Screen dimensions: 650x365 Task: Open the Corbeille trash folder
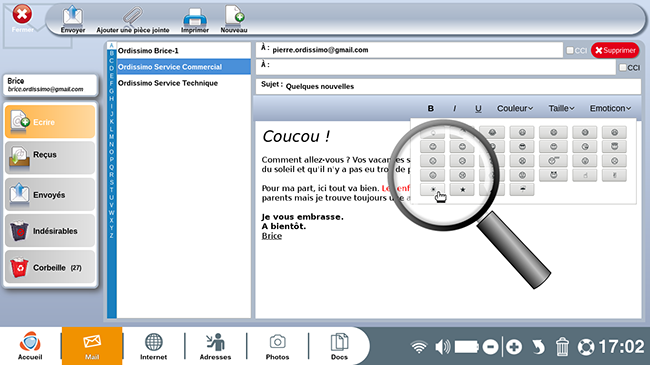click(x=50, y=267)
